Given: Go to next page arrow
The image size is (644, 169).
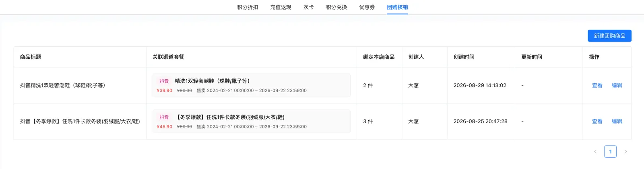Looking at the screenshot, I should [625, 152].
